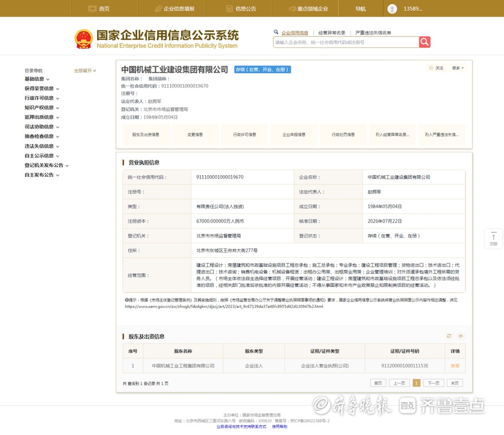Expand 违法失信信息 in the directory navigation
Image resolution: width=504 pixels, height=435 pixels.
pos(42,146)
